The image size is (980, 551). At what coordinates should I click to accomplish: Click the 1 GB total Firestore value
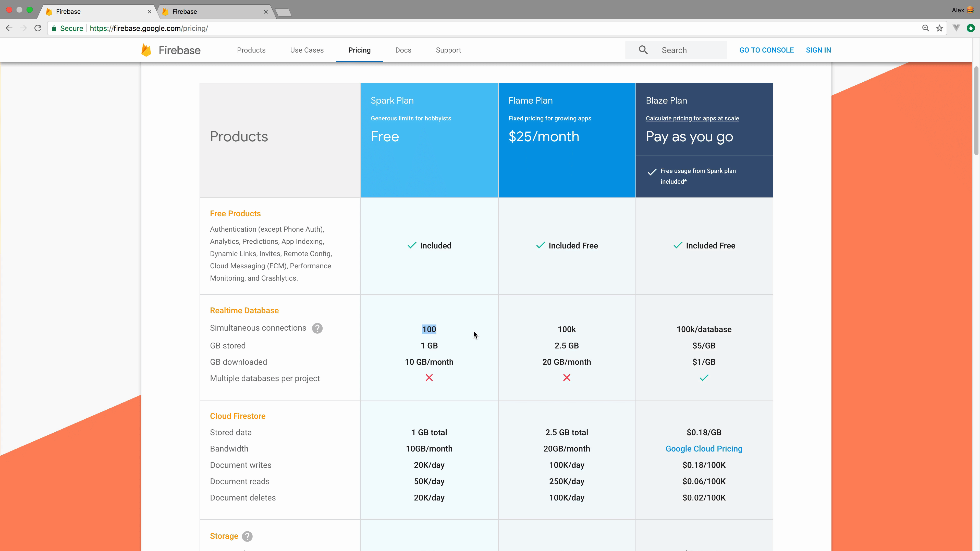click(429, 432)
